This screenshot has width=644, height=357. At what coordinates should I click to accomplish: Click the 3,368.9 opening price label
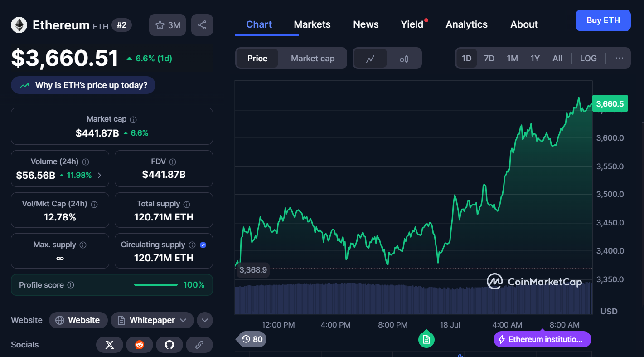pos(253,270)
